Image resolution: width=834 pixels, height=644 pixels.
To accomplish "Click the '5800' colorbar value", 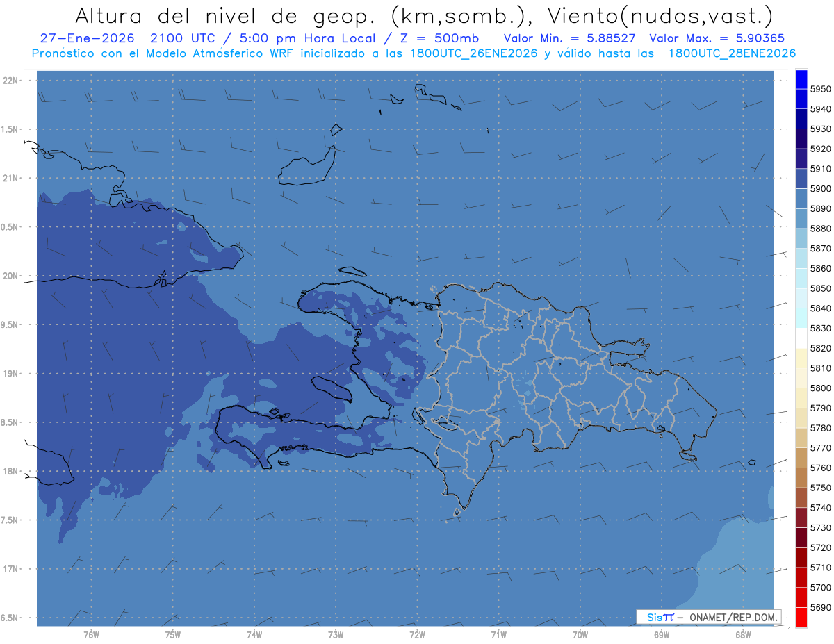I will 821,388.
